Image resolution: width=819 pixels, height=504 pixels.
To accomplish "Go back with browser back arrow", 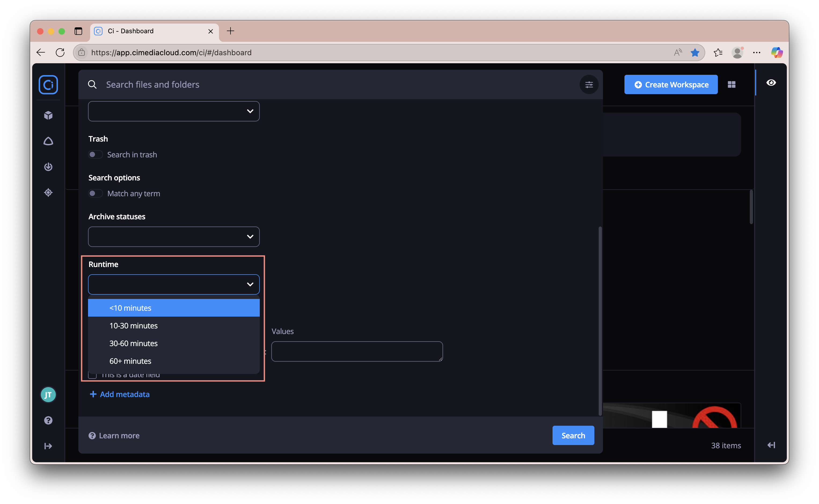I will pyautogui.click(x=41, y=52).
